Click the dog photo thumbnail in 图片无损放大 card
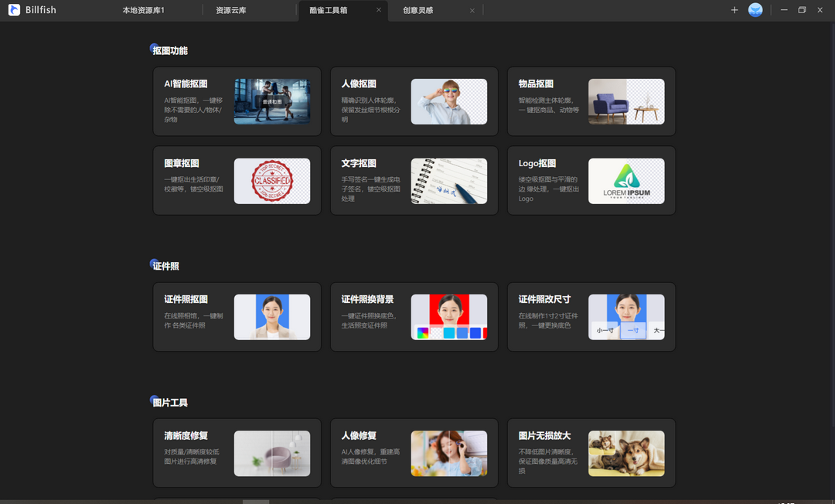This screenshot has width=835, height=504. point(626,453)
